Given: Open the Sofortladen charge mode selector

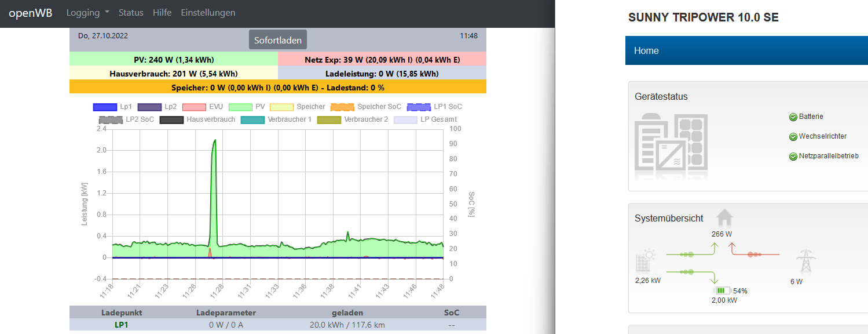Looking at the screenshot, I should pyautogui.click(x=278, y=40).
